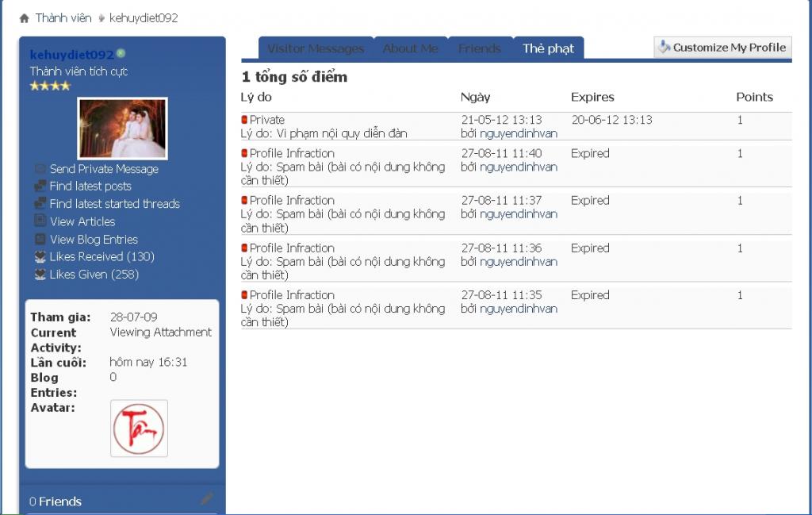Open Thành viên breadcrumb link
Image resolution: width=812 pixels, height=515 pixels.
point(63,18)
